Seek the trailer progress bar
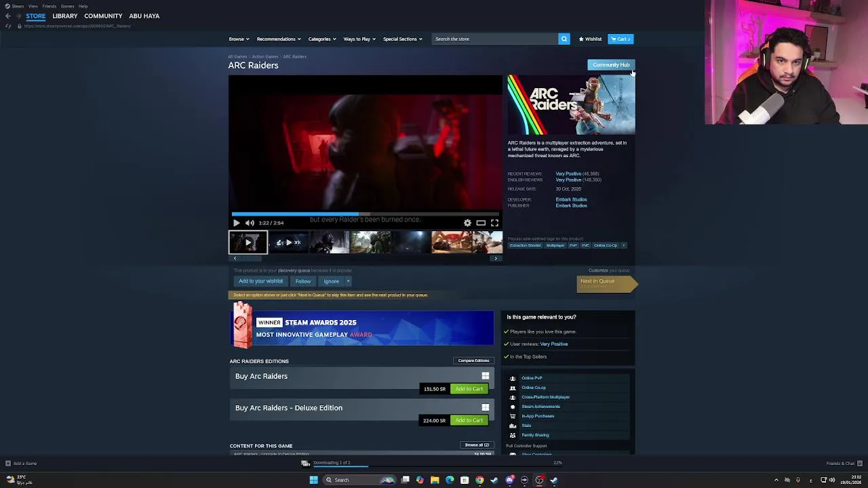This screenshot has height=488, width=868. coord(366,213)
